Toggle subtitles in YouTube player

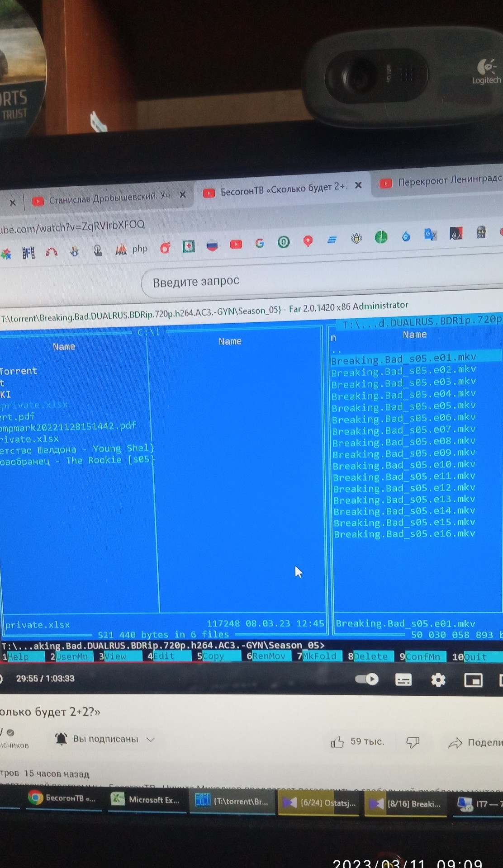tap(403, 679)
